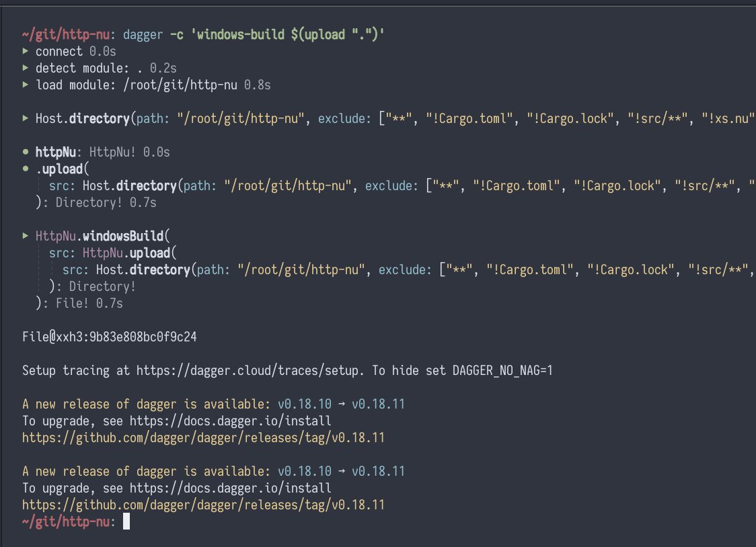Expand the 'detect module' step triangle
This screenshot has width=756, height=547.
(x=26, y=68)
